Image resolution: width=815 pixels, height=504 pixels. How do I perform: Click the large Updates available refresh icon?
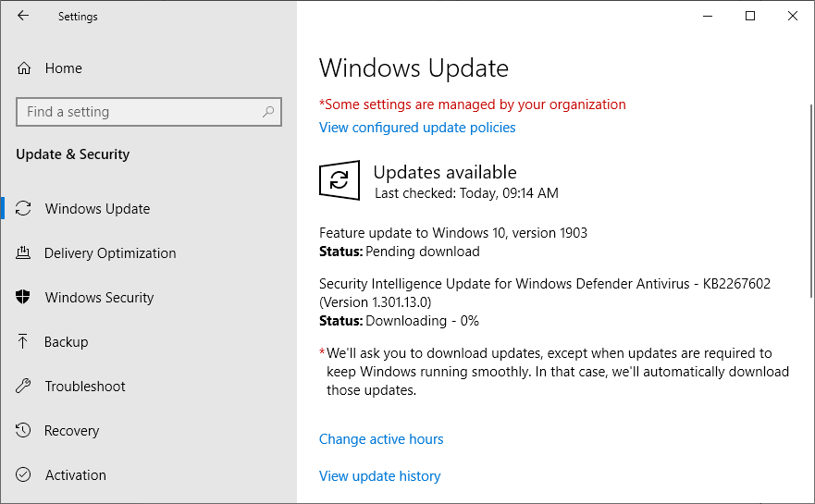pos(340,180)
